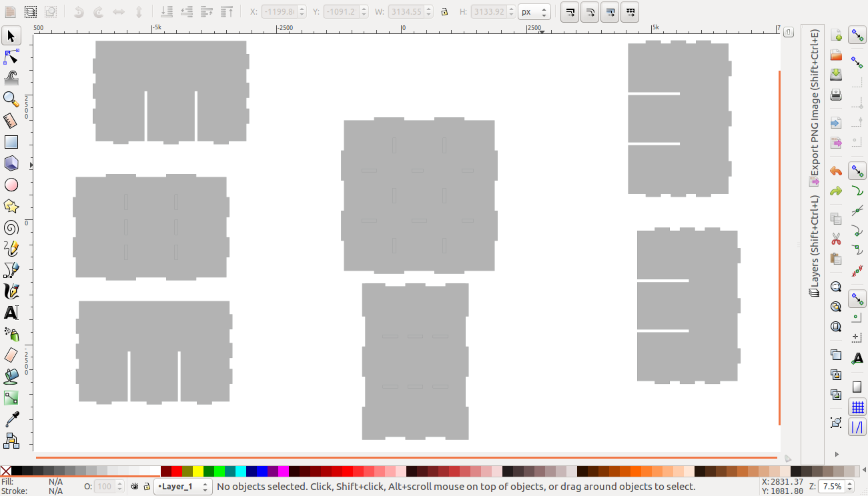Click the orange Undo arrow

click(x=836, y=171)
